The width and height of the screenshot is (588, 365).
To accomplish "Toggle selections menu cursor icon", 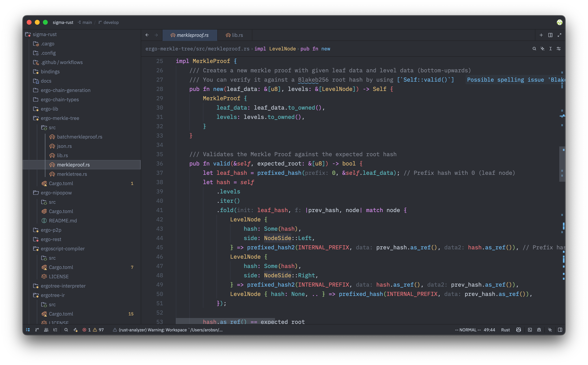I will 550,49.
